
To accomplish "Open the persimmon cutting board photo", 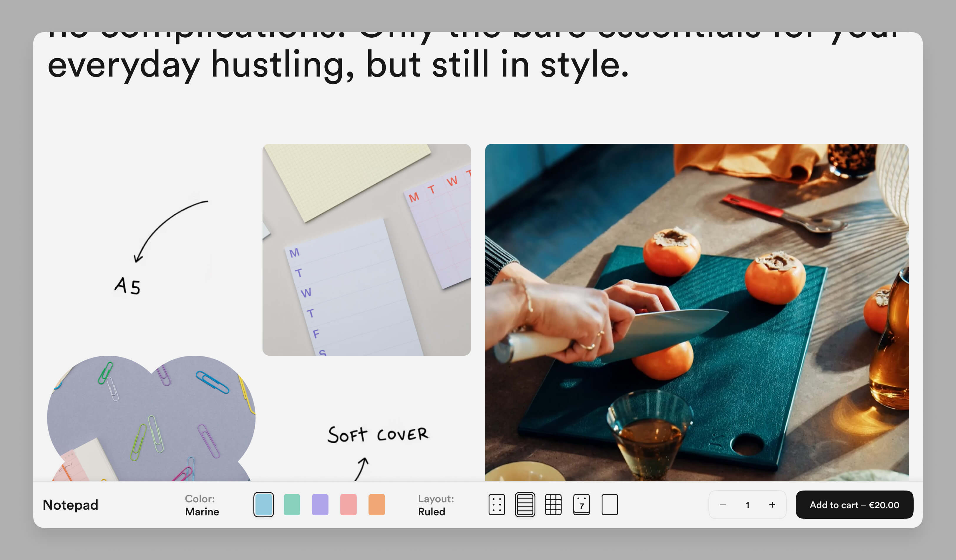I will coord(696,312).
